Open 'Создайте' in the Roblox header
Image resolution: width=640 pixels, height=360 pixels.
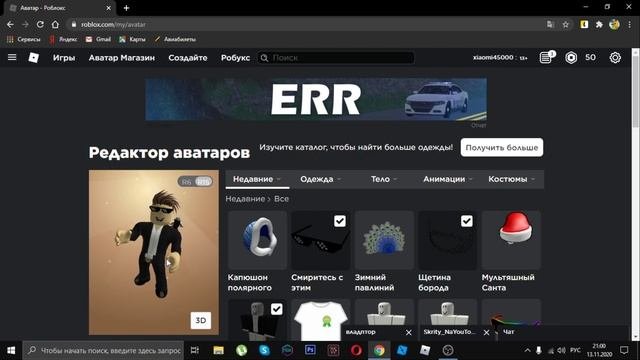[188, 58]
